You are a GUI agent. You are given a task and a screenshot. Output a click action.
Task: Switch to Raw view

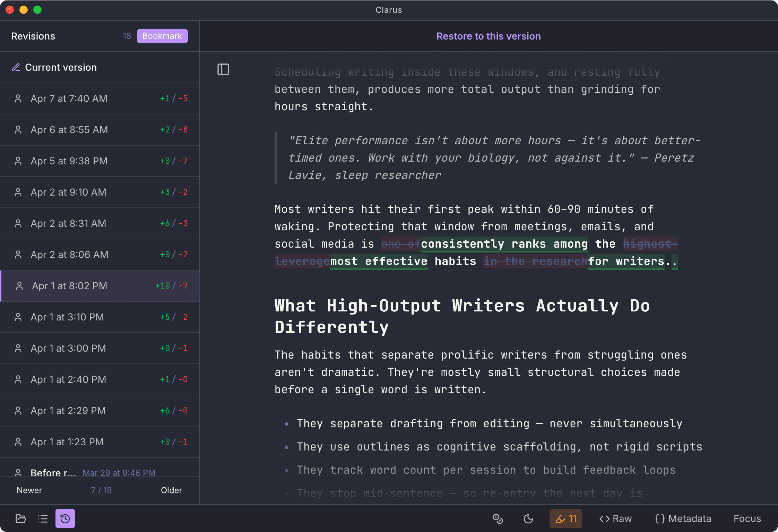click(616, 518)
